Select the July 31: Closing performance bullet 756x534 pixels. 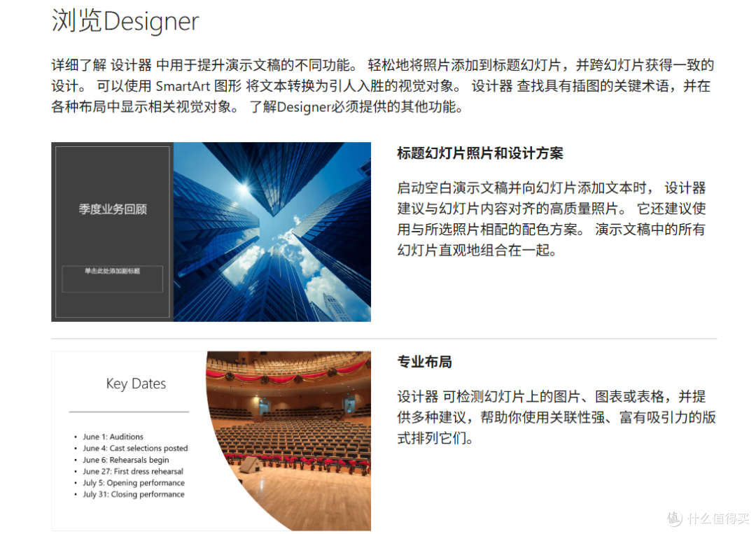pos(134,495)
